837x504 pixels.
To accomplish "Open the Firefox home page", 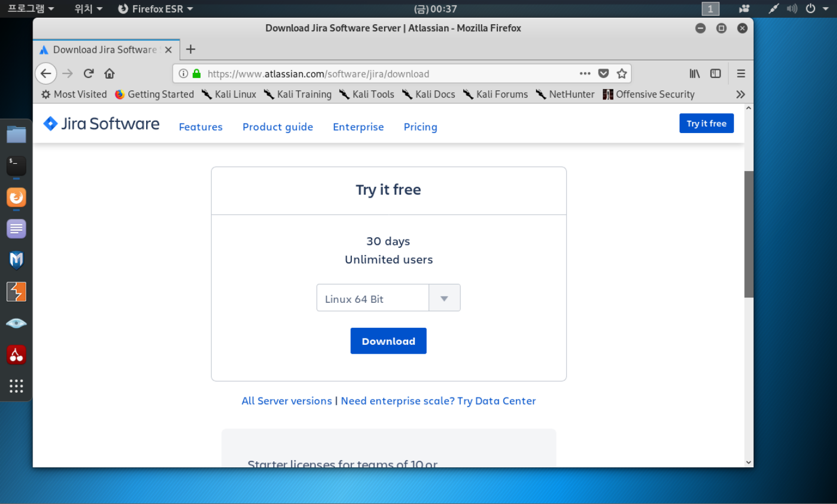I will point(109,73).
